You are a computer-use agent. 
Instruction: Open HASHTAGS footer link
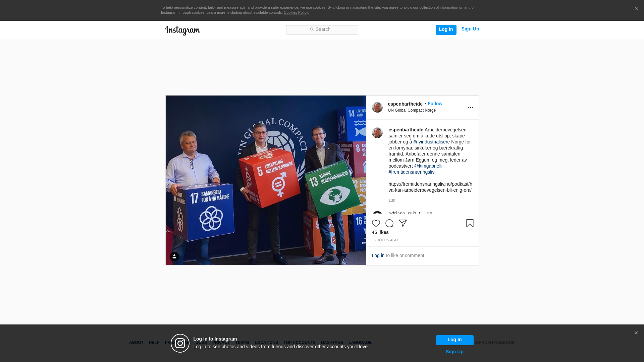tap(332, 343)
